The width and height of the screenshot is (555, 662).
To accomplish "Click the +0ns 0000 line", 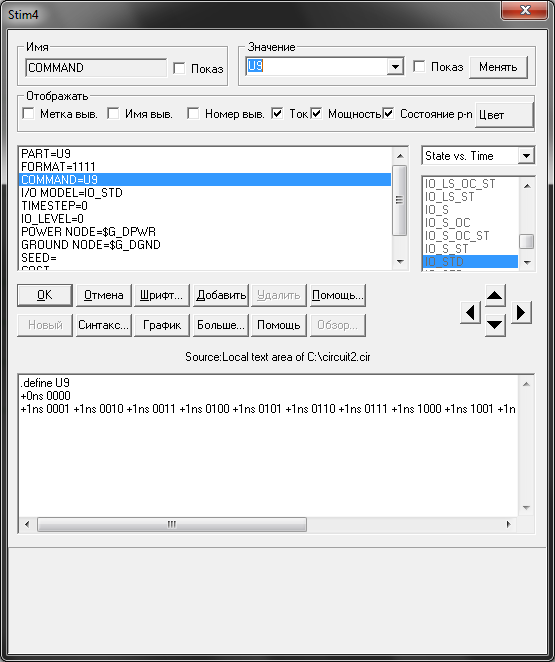I will (46, 396).
